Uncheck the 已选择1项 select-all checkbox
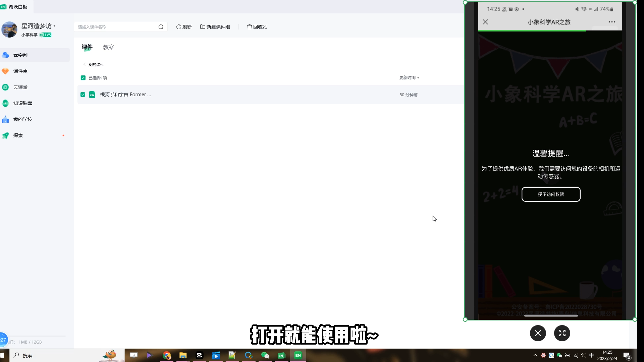Image resolution: width=644 pixels, height=362 pixels. click(83, 78)
